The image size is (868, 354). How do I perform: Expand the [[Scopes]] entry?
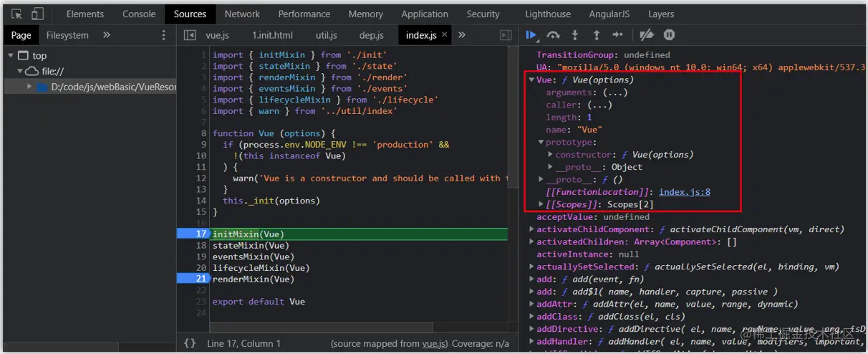[x=541, y=204]
